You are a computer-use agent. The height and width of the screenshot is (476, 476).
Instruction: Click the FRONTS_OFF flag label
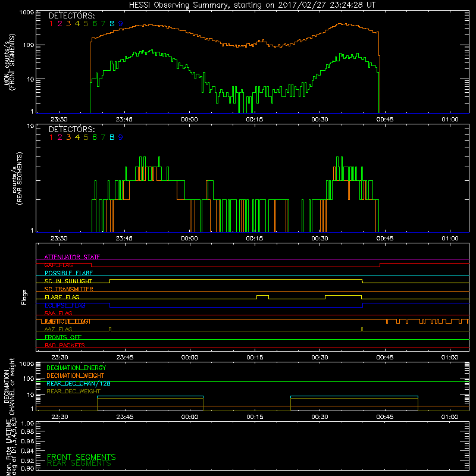pyautogui.click(x=63, y=337)
